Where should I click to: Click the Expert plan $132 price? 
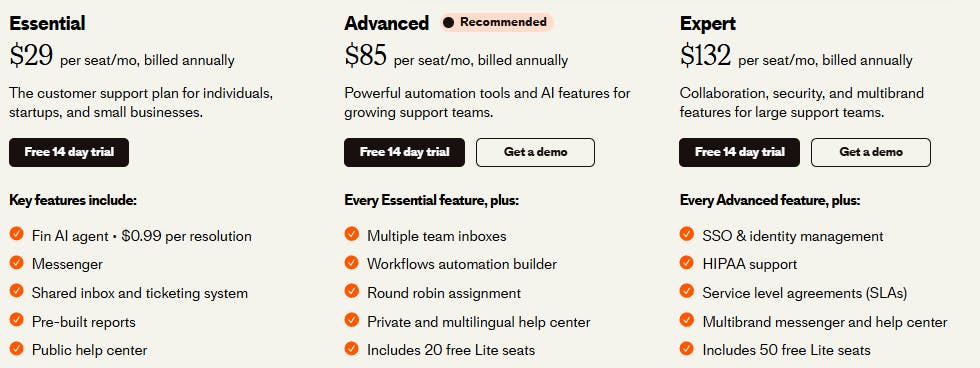pyautogui.click(x=706, y=56)
